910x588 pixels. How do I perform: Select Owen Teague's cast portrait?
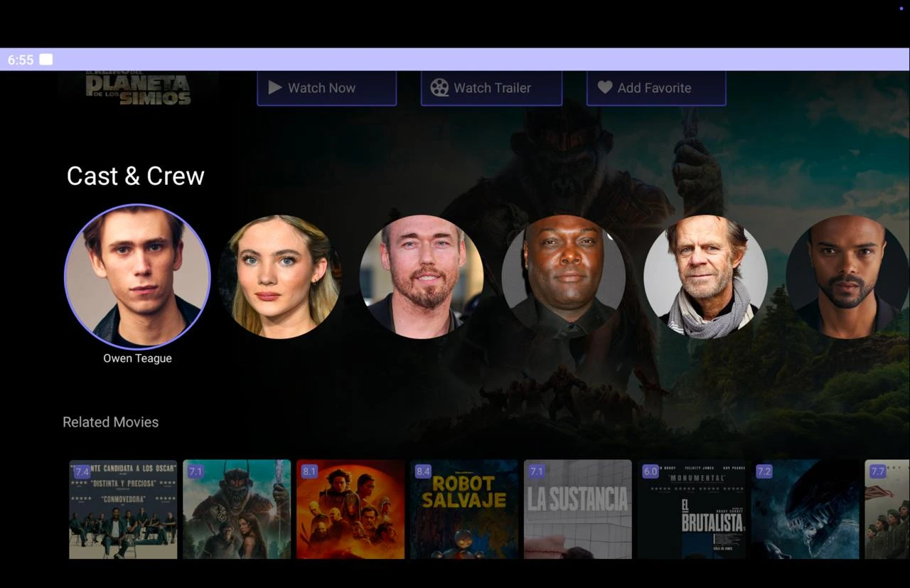coord(137,277)
